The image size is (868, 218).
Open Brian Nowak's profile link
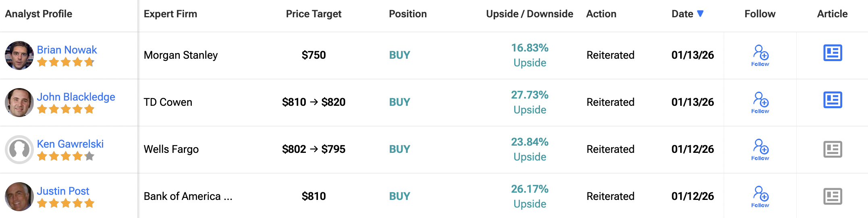(x=67, y=50)
